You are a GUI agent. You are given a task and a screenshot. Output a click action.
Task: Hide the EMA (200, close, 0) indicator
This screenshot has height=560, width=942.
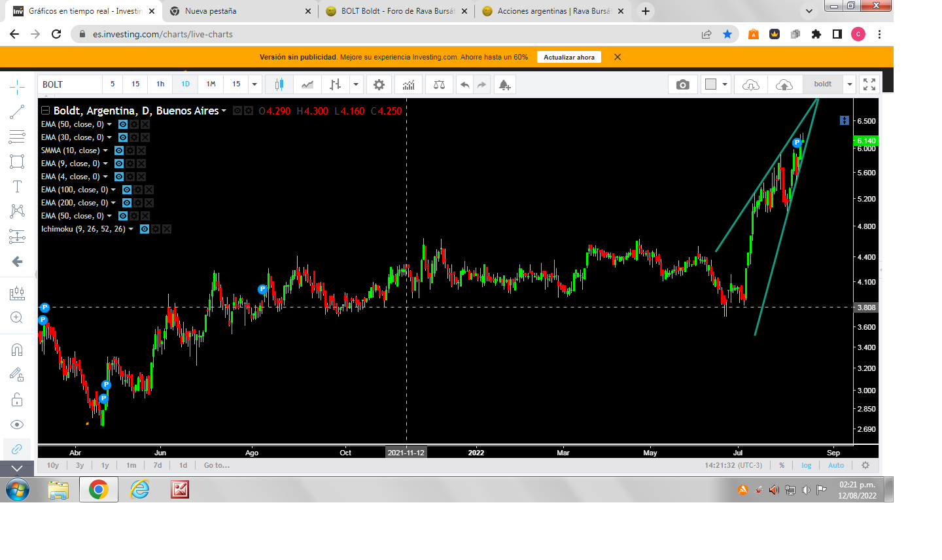127,203
